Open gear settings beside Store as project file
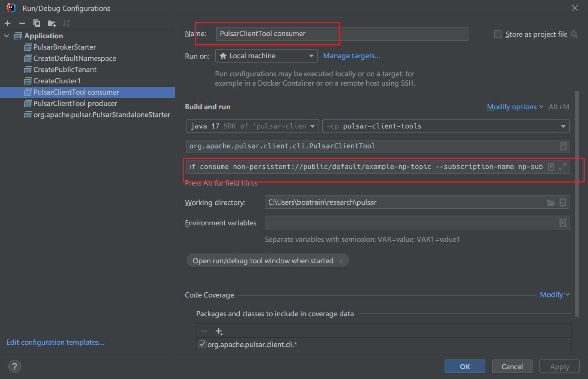 pyautogui.click(x=574, y=34)
